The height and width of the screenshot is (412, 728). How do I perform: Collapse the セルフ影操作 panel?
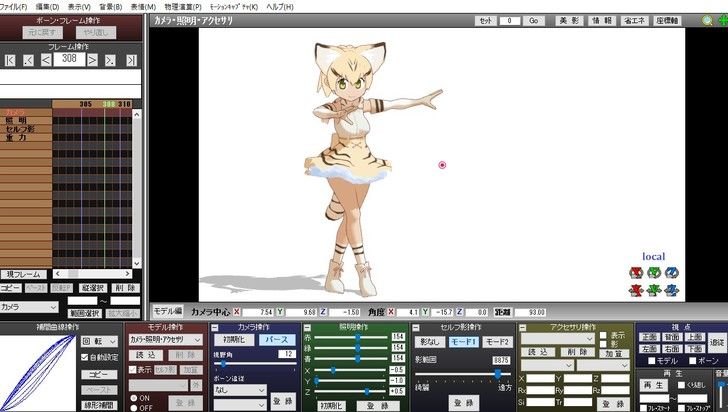416,328
